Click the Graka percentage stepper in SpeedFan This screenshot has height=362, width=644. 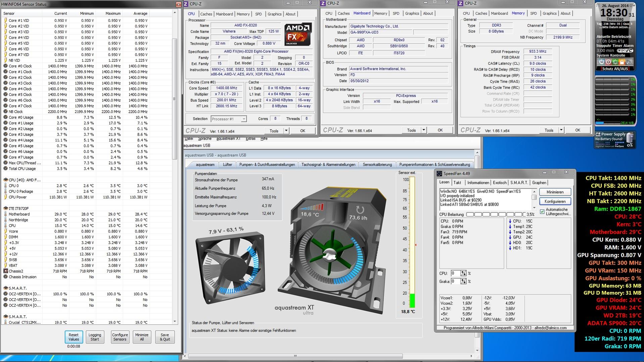pyautogui.click(x=463, y=281)
